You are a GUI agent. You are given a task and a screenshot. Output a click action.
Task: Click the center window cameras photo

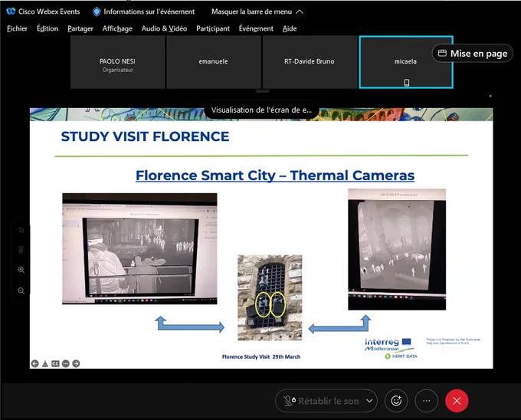(x=270, y=297)
